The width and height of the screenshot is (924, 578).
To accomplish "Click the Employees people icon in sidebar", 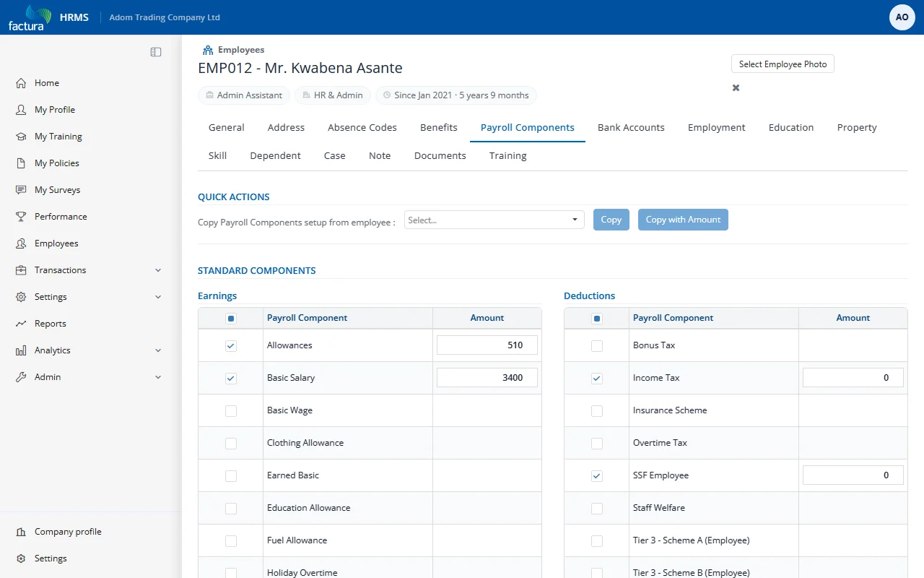I will pyautogui.click(x=21, y=243).
